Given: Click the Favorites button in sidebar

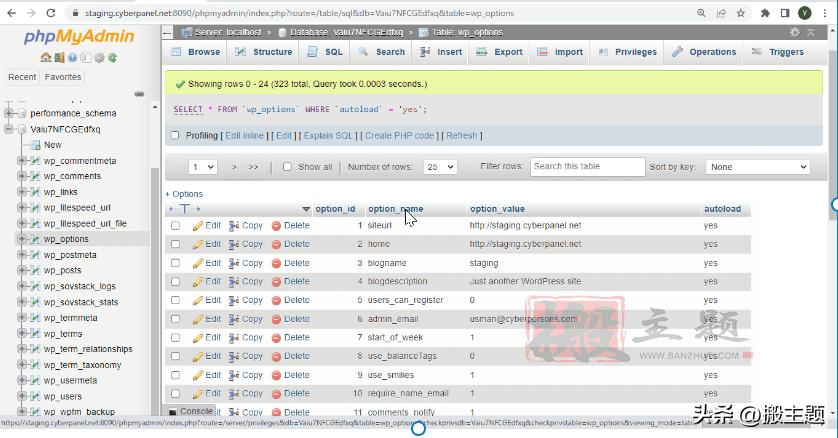Looking at the screenshot, I should click(x=63, y=77).
